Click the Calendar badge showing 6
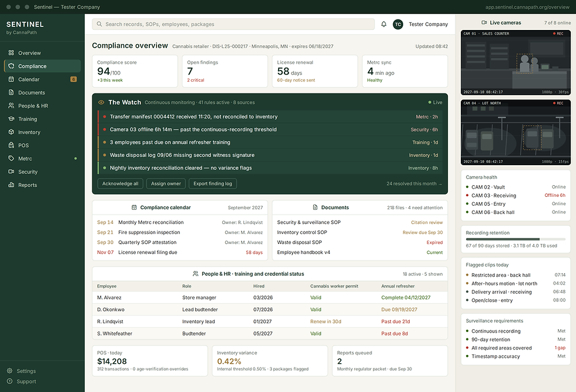576x392 pixels. (73, 79)
